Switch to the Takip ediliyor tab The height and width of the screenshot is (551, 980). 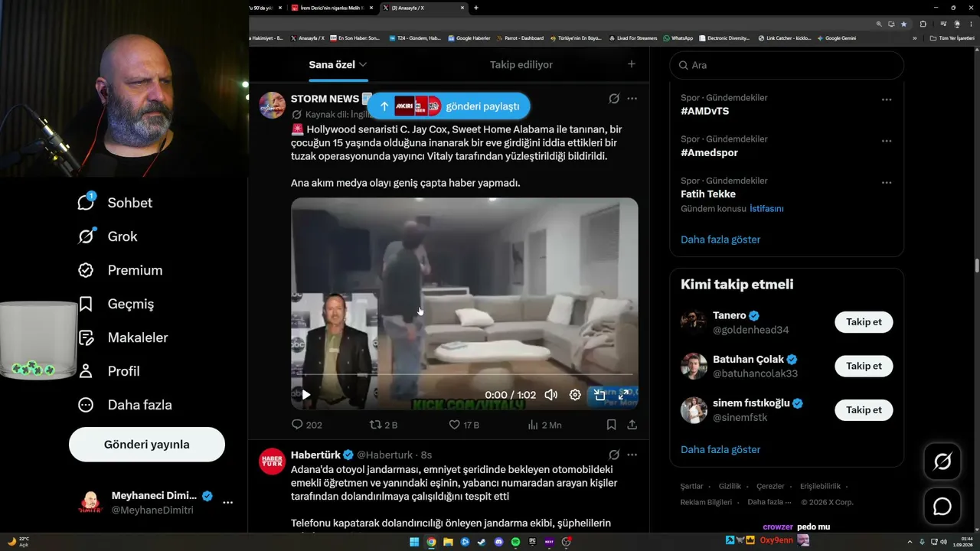(x=521, y=65)
